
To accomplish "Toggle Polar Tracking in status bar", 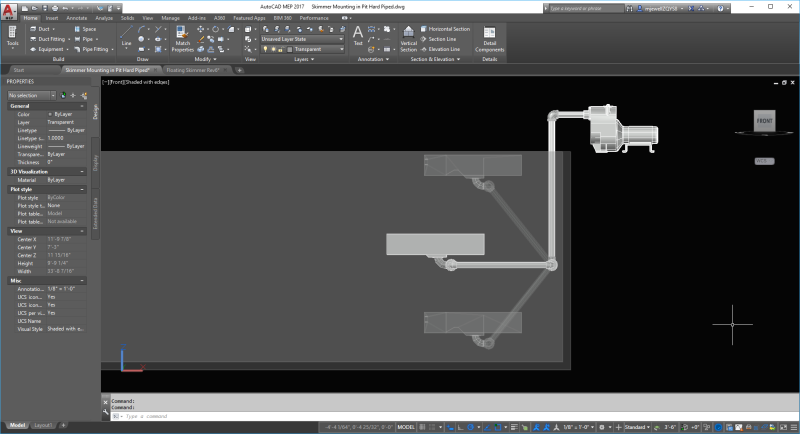I will 470,427.
